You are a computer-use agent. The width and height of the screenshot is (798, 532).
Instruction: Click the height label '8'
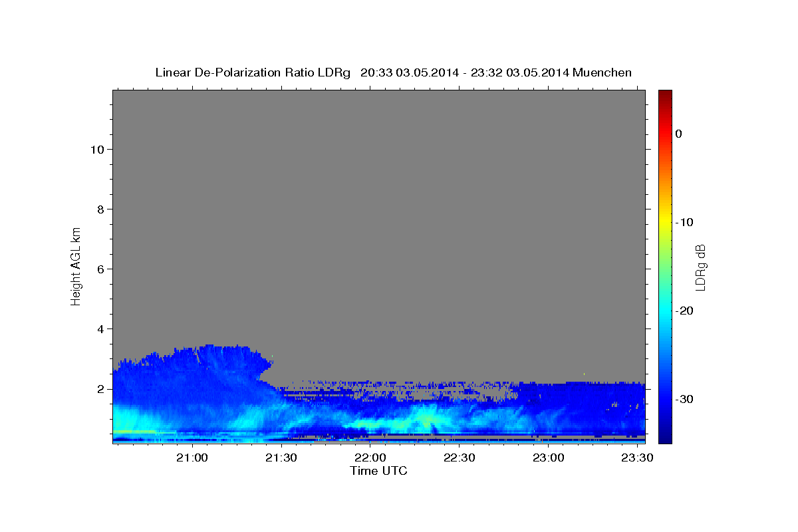99,209
